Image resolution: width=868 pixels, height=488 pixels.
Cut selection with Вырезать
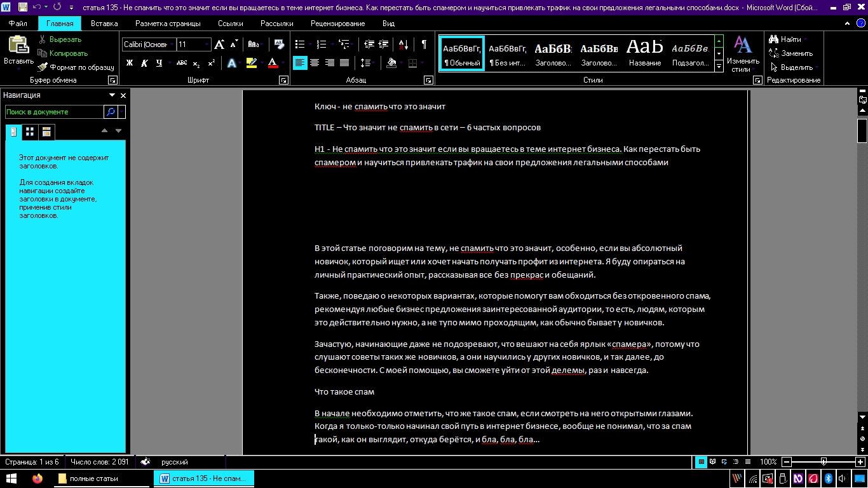(60, 39)
